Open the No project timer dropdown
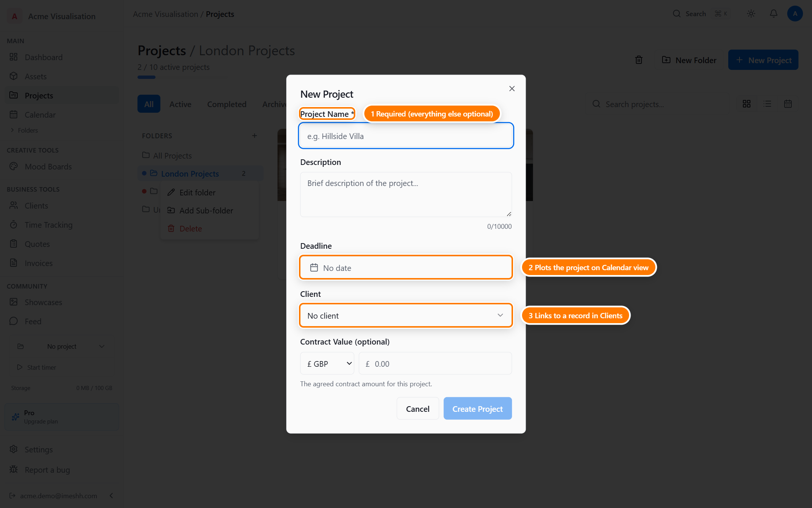Image resolution: width=812 pixels, height=508 pixels. (62, 346)
